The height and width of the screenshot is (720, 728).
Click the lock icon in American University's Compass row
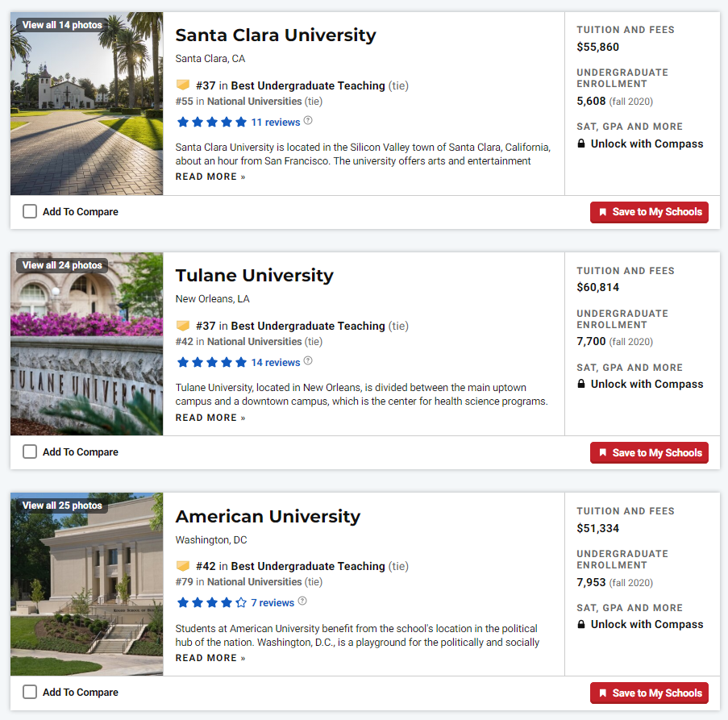point(580,624)
